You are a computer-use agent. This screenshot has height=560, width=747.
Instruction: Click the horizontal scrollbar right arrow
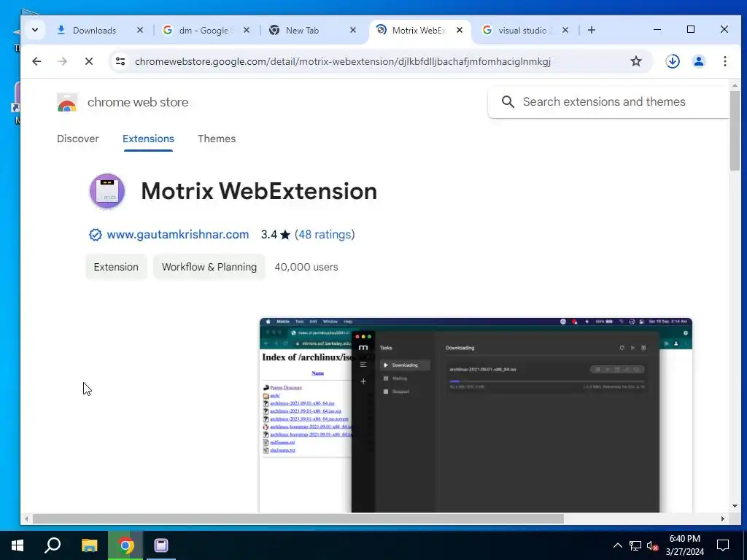pyautogui.click(x=723, y=518)
